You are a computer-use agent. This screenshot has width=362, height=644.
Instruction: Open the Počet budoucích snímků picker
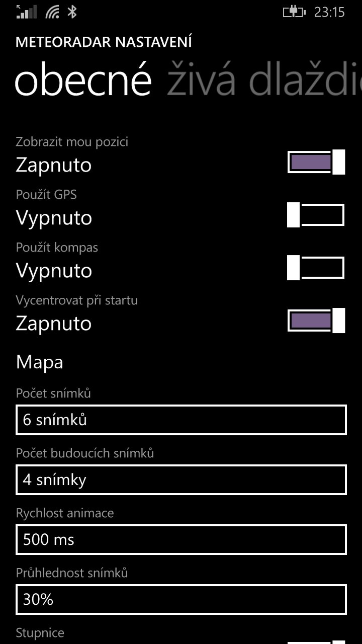181,479
